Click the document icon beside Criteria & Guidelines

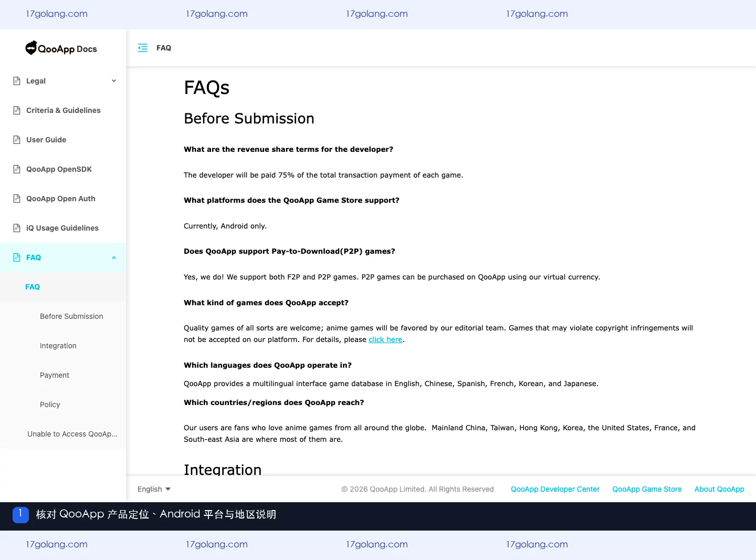(x=17, y=110)
